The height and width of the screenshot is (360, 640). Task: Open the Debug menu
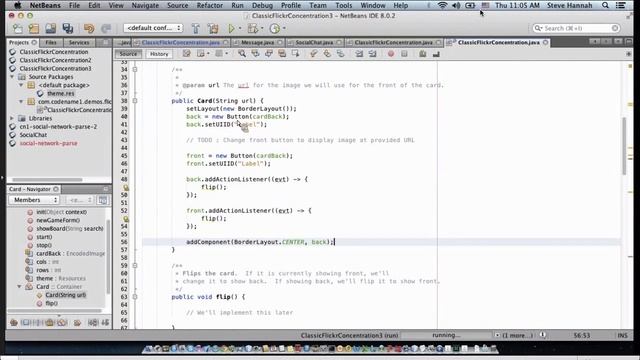(x=262, y=5)
